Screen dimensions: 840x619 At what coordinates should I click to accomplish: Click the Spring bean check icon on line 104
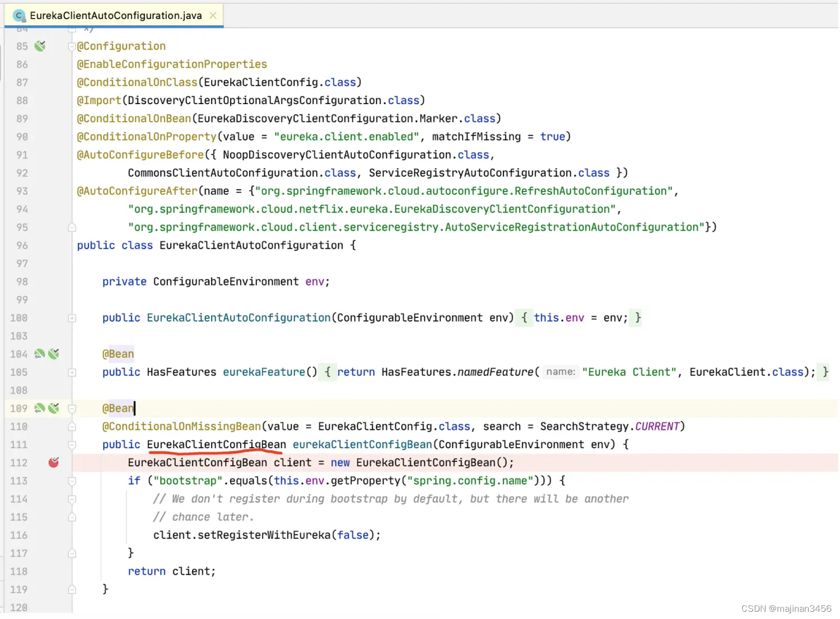(x=54, y=354)
